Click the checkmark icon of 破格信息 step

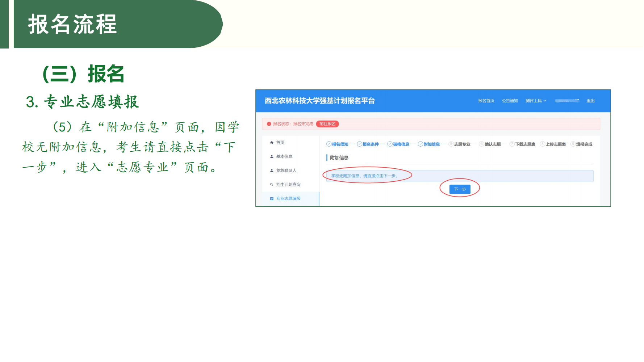click(390, 144)
